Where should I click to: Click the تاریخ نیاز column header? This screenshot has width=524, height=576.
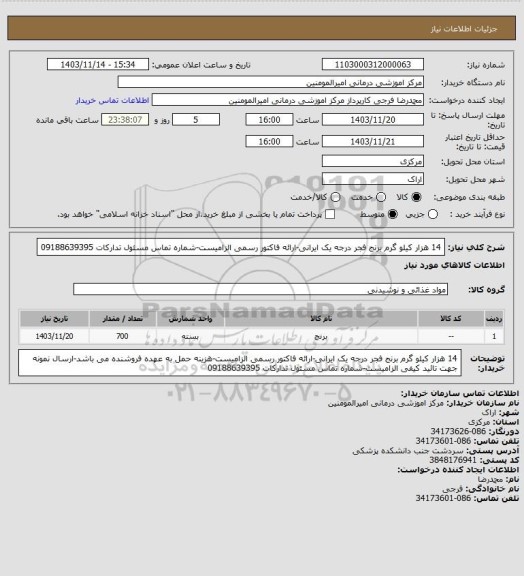[54, 318]
